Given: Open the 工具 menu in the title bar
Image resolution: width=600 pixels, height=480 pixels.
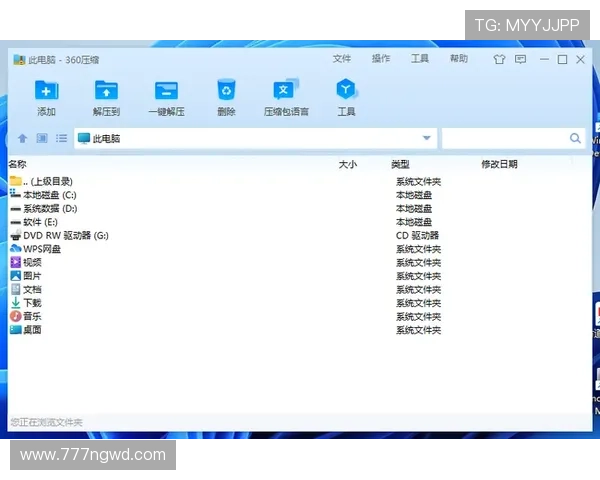Looking at the screenshot, I should (x=420, y=59).
